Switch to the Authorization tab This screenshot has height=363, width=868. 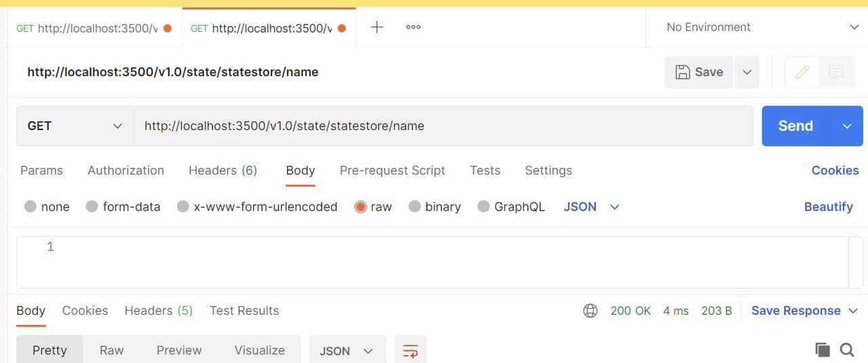click(125, 171)
